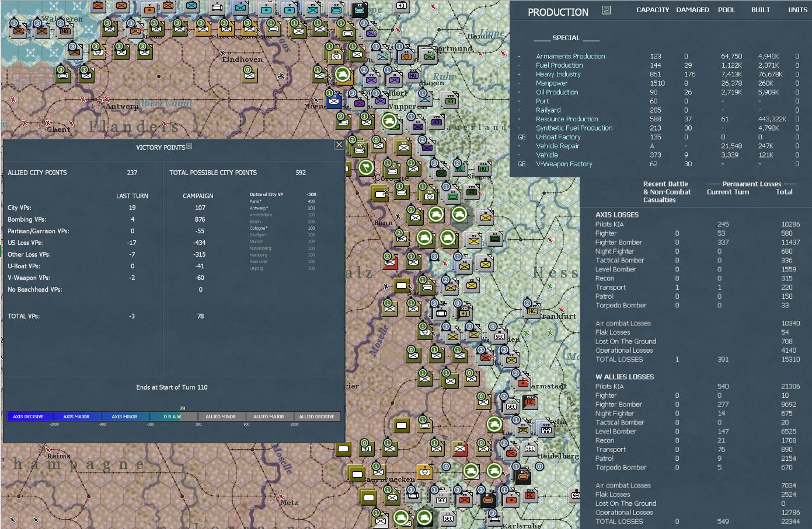Open Armaments Production details

coord(570,56)
